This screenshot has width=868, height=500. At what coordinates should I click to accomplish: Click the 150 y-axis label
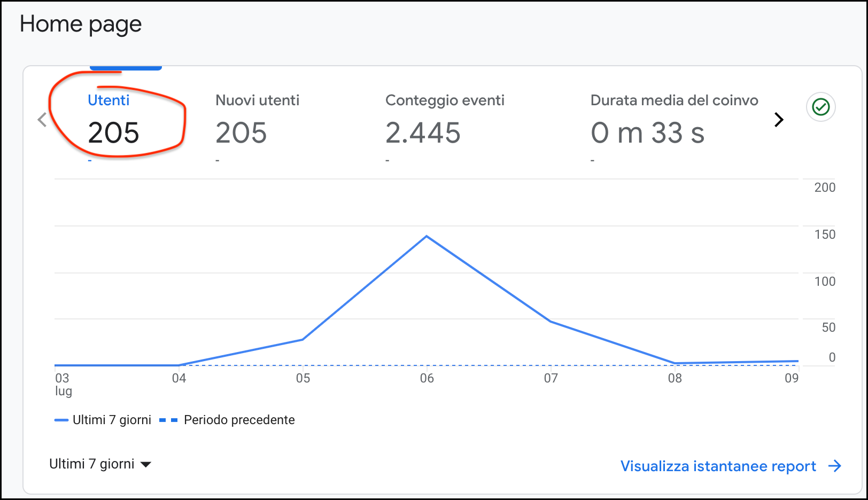[x=825, y=235]
